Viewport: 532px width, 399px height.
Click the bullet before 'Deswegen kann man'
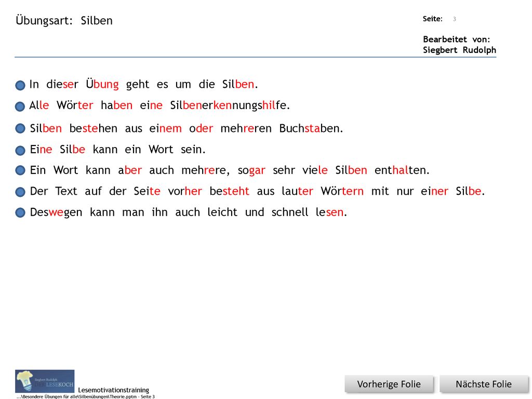point(20,212)
